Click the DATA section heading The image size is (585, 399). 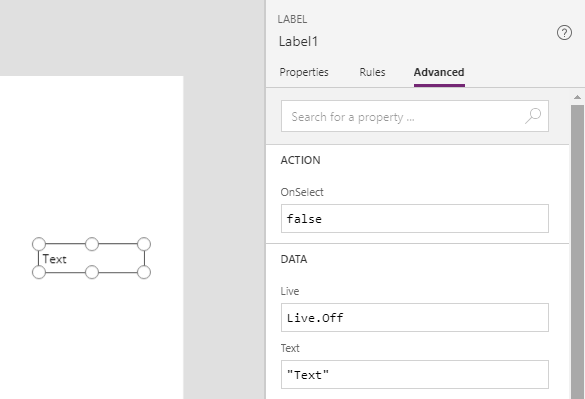coord(294,259)
